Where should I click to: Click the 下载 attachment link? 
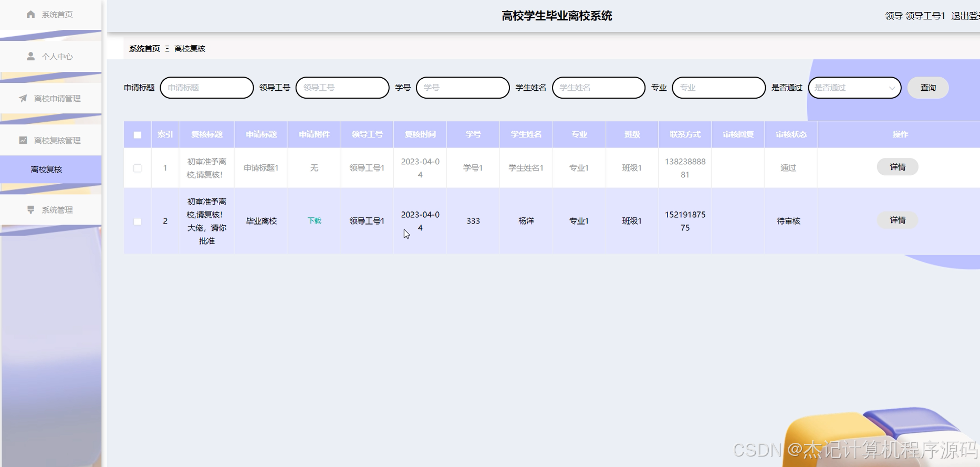tap(314, 221)
